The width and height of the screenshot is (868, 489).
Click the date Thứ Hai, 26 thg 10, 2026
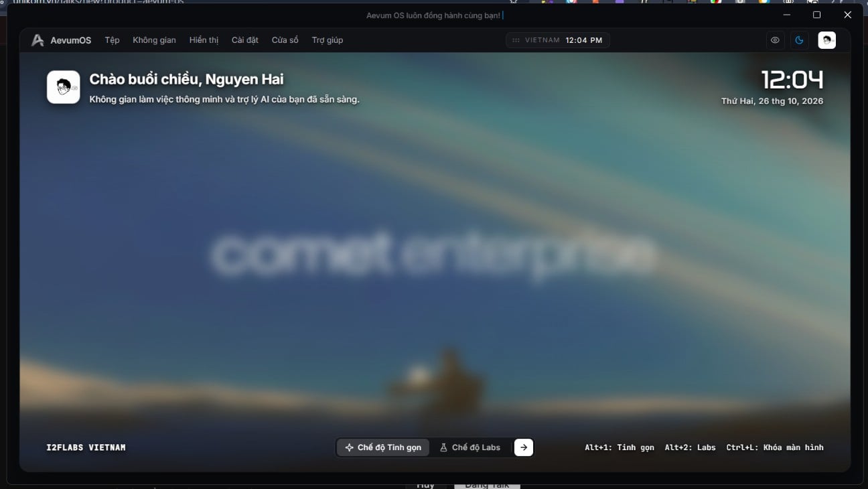coord(772,101)
